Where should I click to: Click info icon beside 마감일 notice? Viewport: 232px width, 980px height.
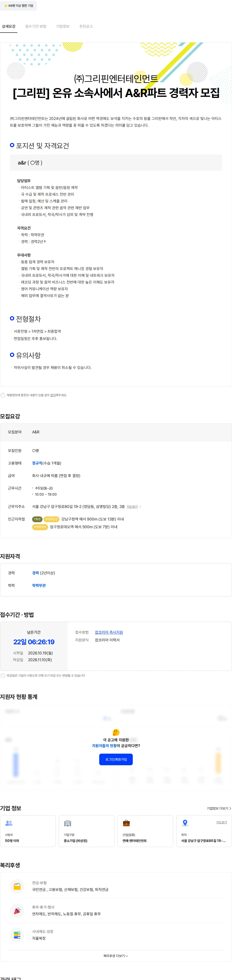tap(3, 676)
